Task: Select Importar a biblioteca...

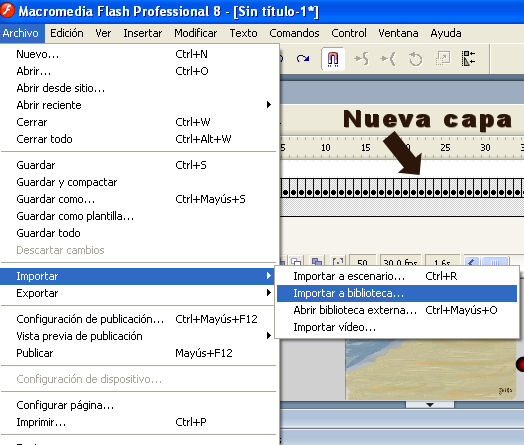Action: (x=397, y=293)
